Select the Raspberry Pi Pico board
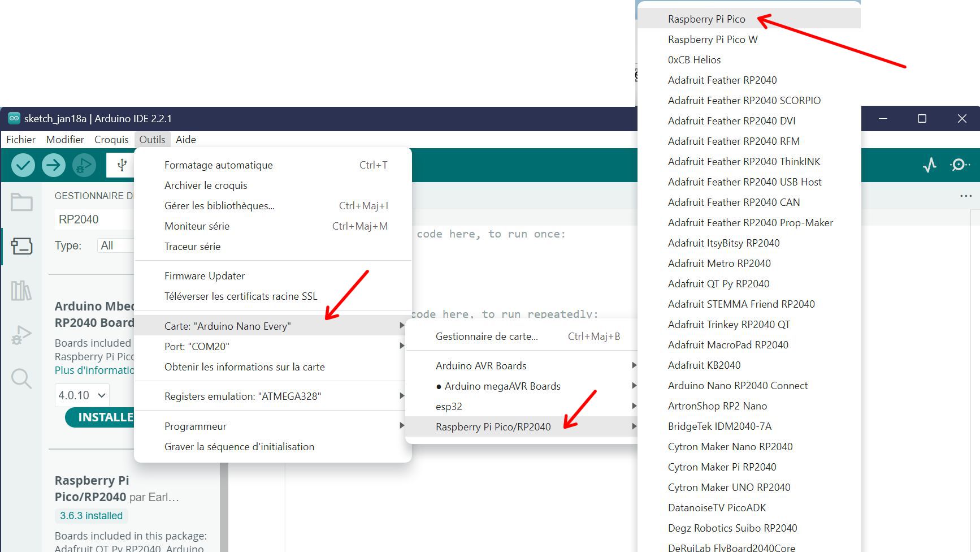Image resolution: width=980 pixels, height=552 pixels. (x=749, y=19)
